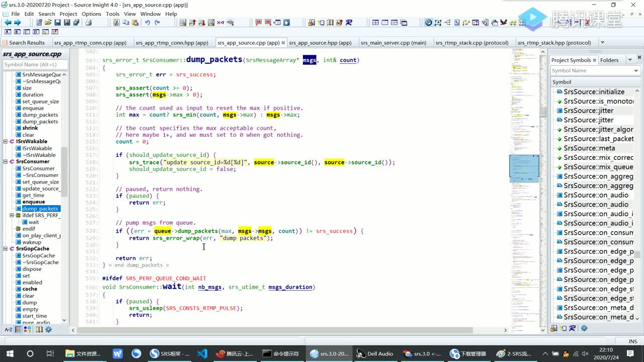Viewport: 644px width, 362px height.
Task: Close the Project Symbols panel tab
Action: tap(594, 60)
